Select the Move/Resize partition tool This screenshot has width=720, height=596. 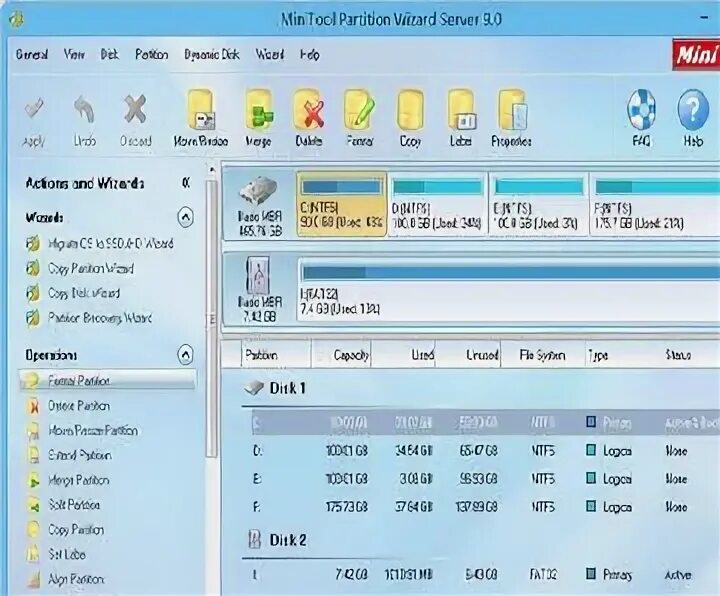click(201, 109)
